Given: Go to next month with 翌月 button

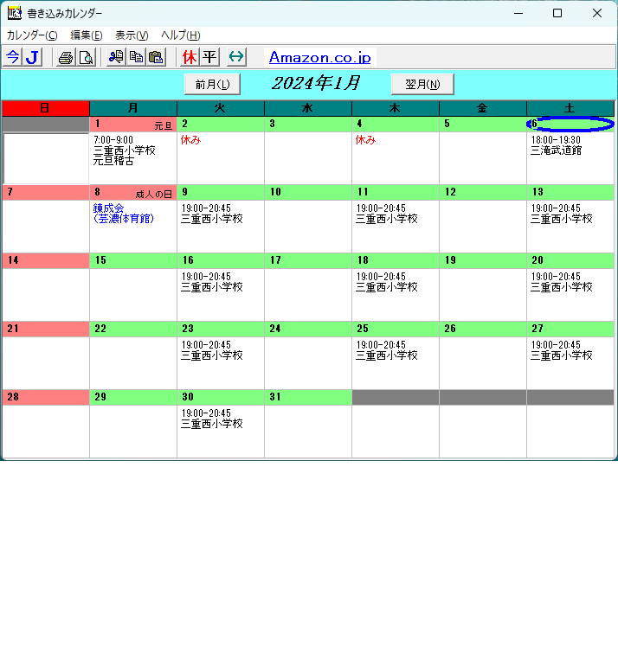Looking at the screenshot, I should (422, 84).
